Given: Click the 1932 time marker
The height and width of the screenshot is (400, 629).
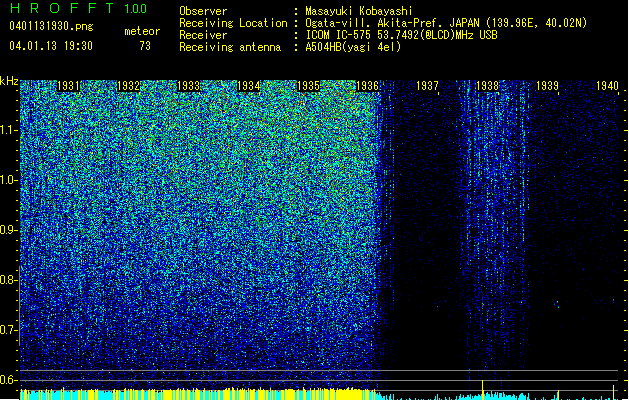Looking at the screenshot, I should click(128, 86).
